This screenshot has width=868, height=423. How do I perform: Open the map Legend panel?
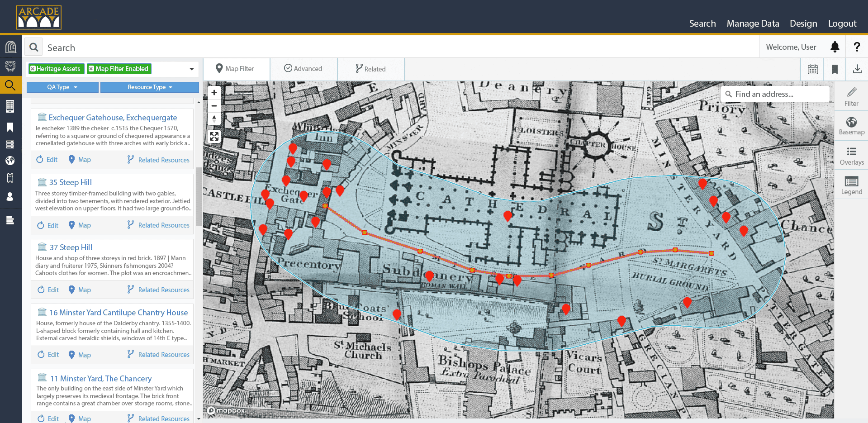tap(851, 185)
